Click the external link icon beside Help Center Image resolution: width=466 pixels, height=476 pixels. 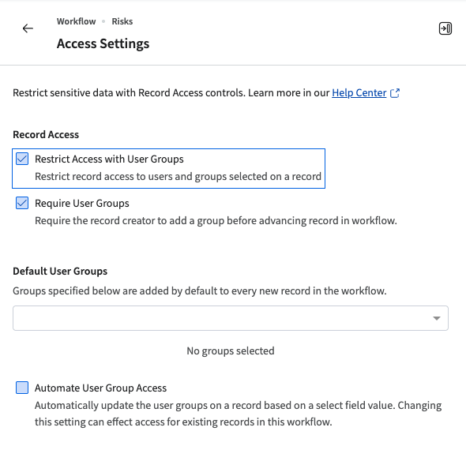pyautogui.click(x=395, y=93)
